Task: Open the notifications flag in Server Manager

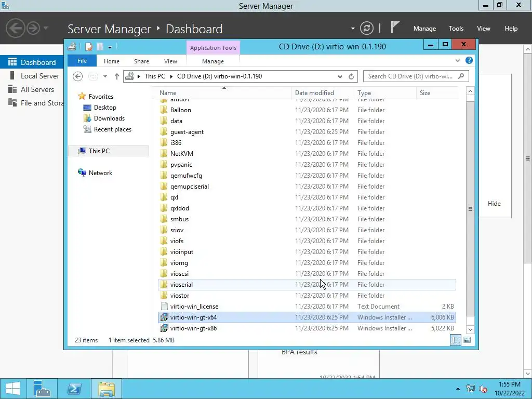Action: 395,28
